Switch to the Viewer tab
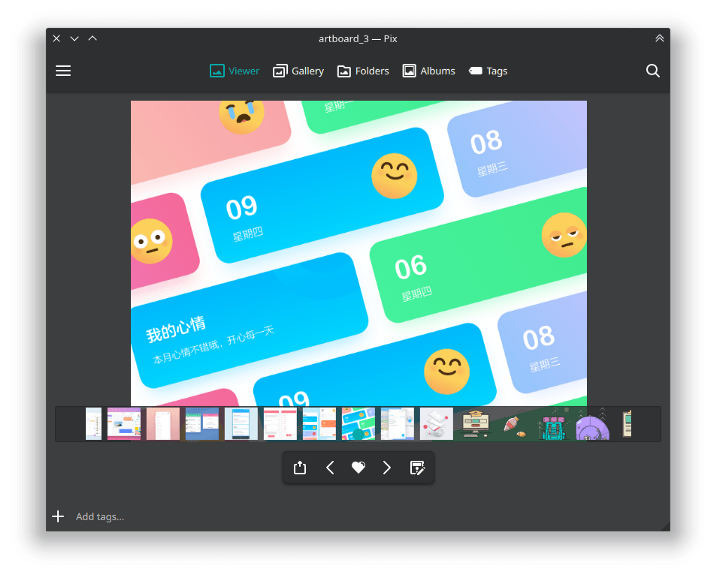The width and height of the screenshot is (716, 577). pyautogui.click(x=234, y=71)
